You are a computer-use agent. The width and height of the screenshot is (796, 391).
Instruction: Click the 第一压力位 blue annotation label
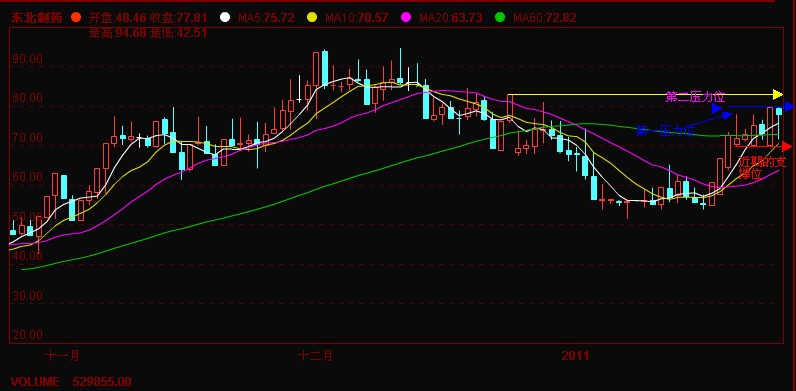665,131
